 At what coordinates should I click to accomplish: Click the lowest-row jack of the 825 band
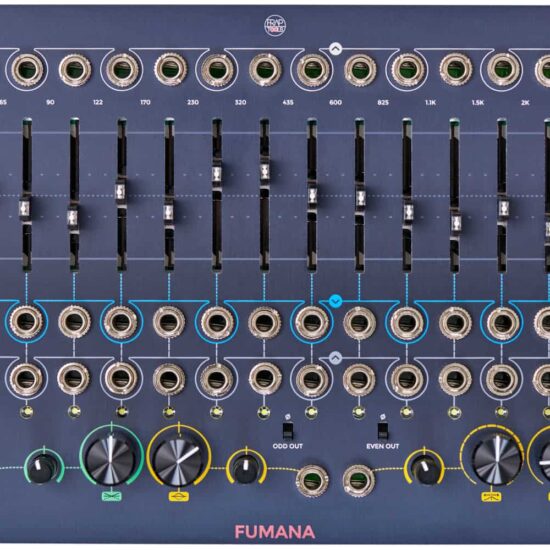click(x=407, y=380)
